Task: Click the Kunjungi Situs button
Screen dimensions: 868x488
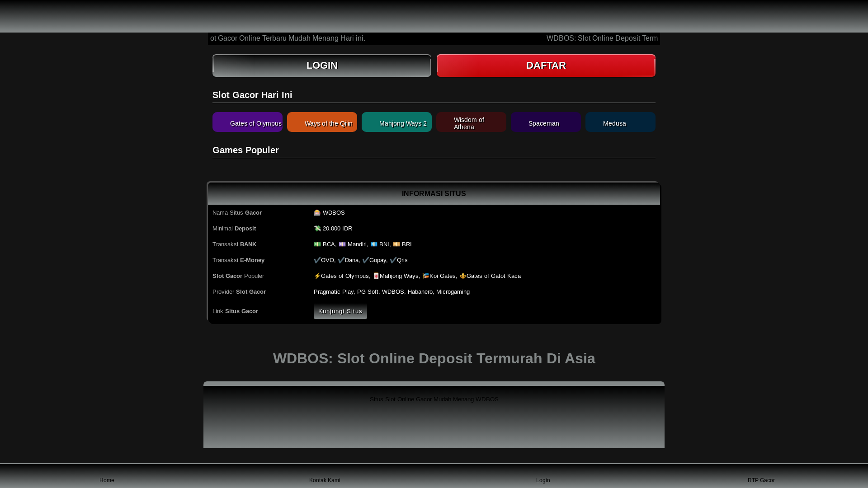Action: pos(340,311)
